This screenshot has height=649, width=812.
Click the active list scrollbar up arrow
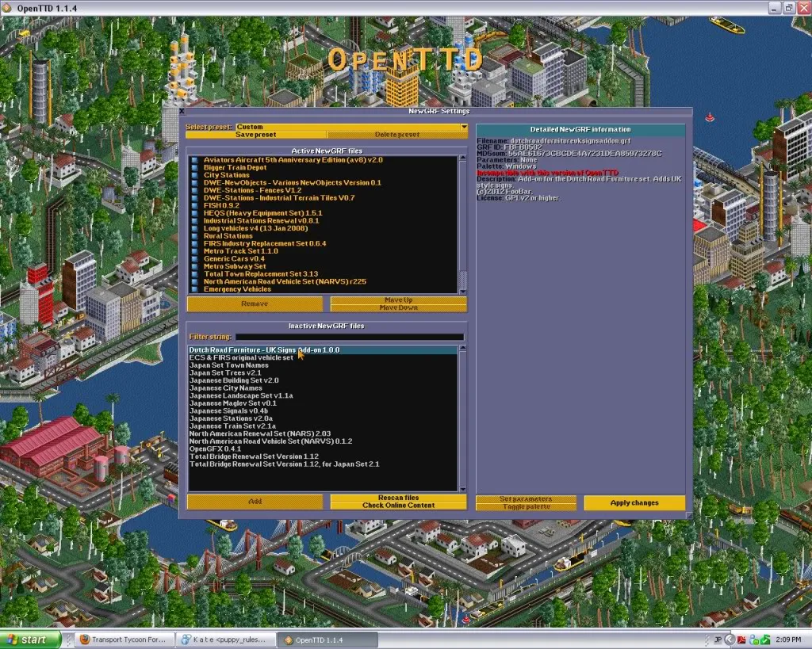pos(463,158)
